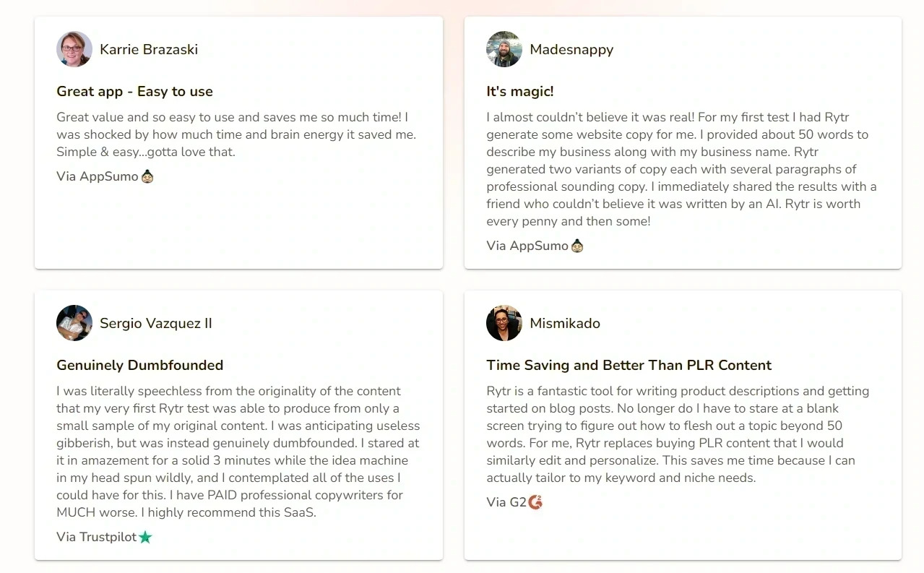Open Karrie Brazaski's profile avatar
The height and width of the screenshot is (573, 924).
[x=74, y=49]
